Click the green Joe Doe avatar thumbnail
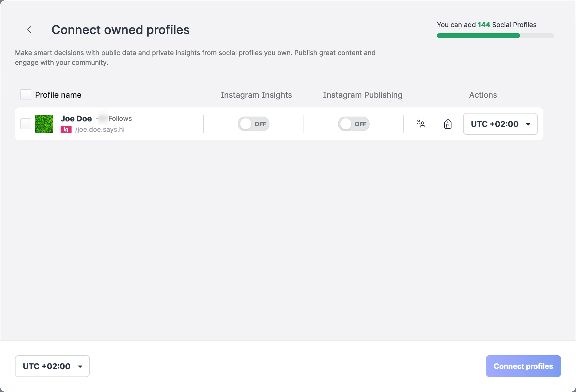576x392 pixels. pyautogui.click(x=44, y=124)
